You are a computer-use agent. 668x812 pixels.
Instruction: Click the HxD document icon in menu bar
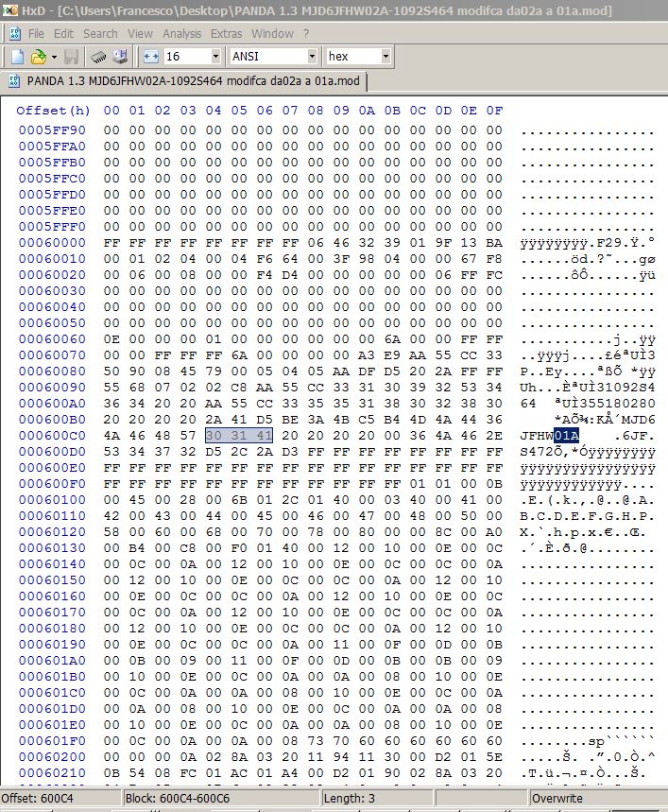[15, 34]
